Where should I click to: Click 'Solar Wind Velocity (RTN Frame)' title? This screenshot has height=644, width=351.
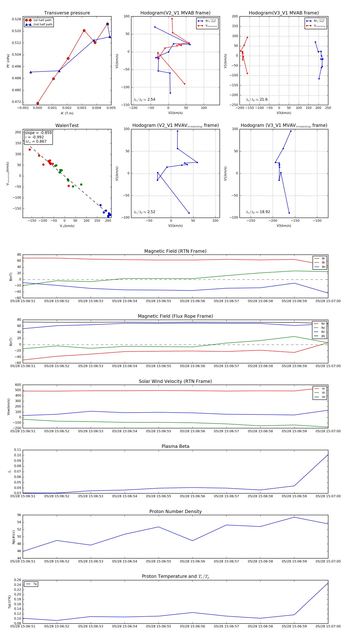click(x=175, y=382)
